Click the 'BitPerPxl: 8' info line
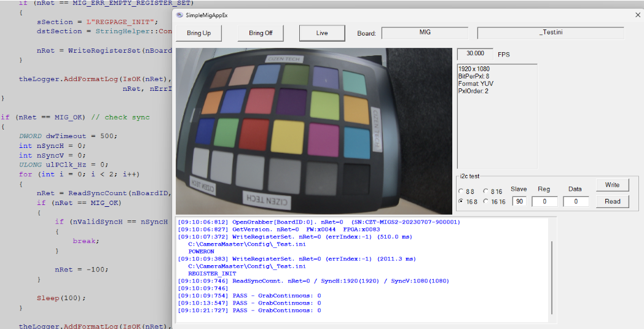Screen dimensions: 644x329 474,76
